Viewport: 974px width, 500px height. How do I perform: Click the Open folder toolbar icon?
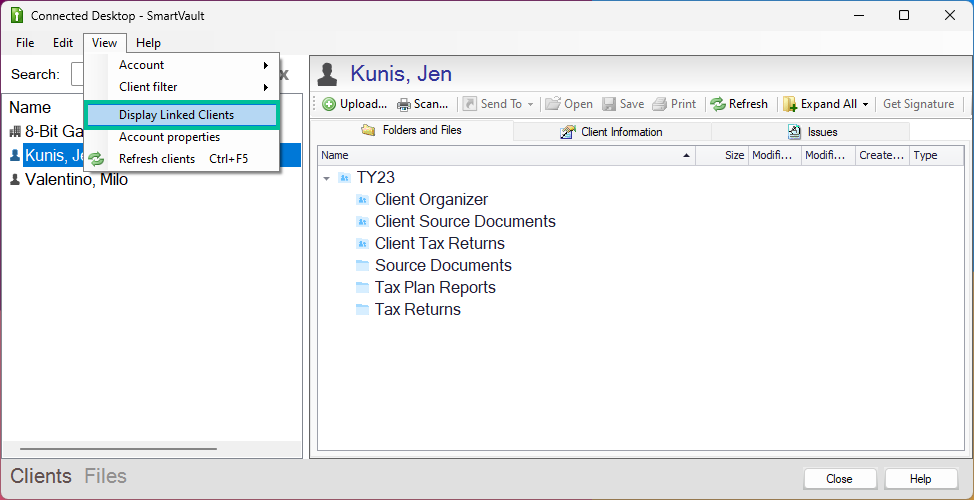553,104
